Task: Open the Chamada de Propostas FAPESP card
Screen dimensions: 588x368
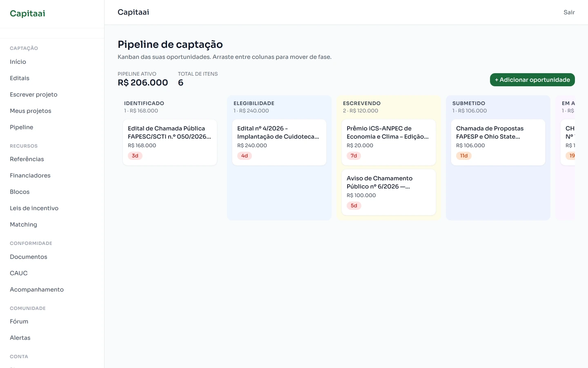Action: pyautogui.click(x=498, y=142)
